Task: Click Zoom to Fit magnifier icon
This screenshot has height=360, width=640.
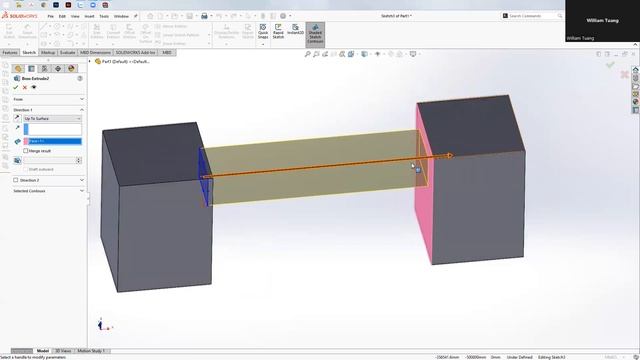Action: click(x=307, y=54)
